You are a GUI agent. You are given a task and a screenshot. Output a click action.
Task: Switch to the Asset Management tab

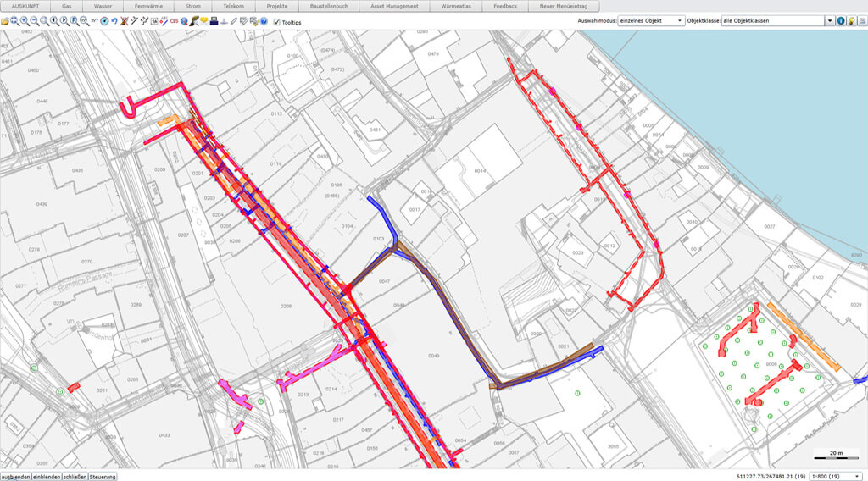pos(395,6)
